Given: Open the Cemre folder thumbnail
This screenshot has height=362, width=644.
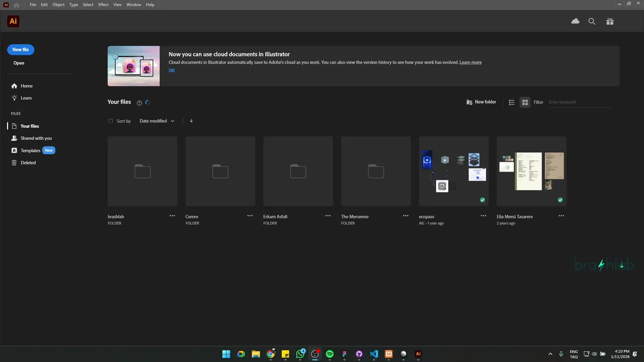Looking at the screenshot, I should [x=220, y=171].
